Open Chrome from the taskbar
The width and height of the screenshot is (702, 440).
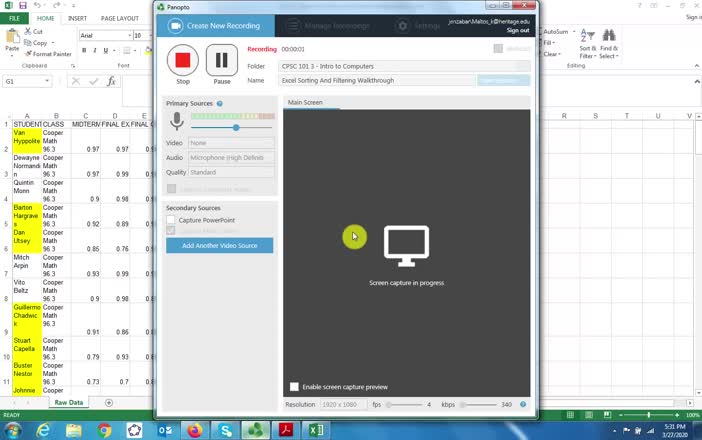click(x=105, y=430)
